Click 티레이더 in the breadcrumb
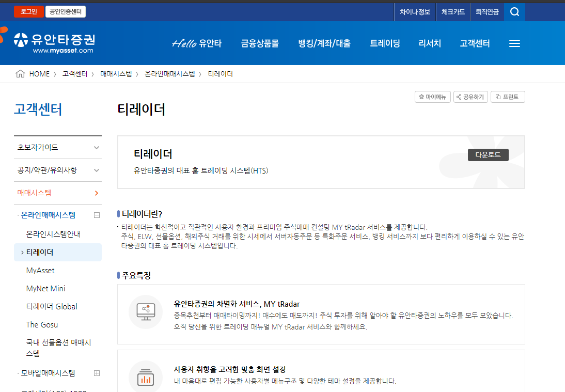The width and height of the screenshot is (565, 392). [x=220, y=74]
